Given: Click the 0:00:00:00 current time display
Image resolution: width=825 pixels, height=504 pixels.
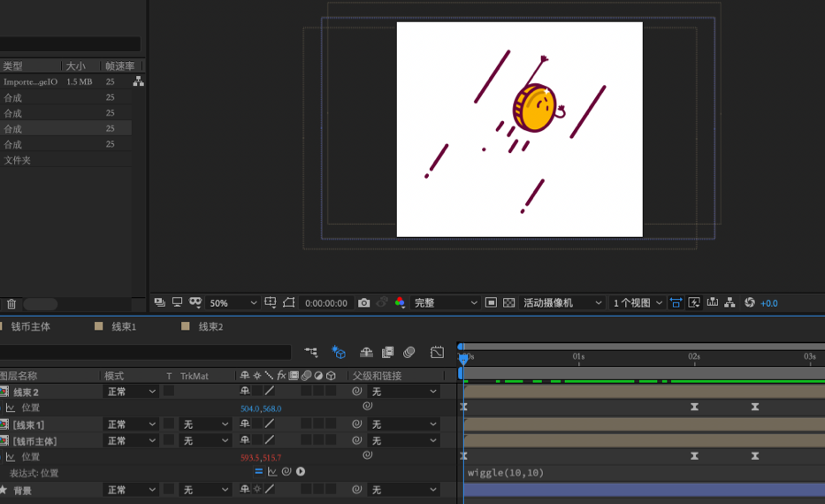Looking at the screenshot, I should click(326, 303).
